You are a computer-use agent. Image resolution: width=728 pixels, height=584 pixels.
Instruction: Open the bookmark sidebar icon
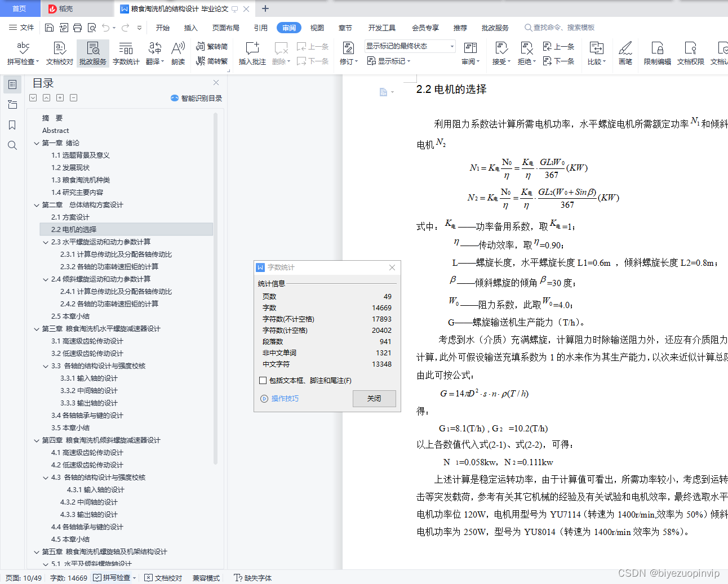point(12,125)
